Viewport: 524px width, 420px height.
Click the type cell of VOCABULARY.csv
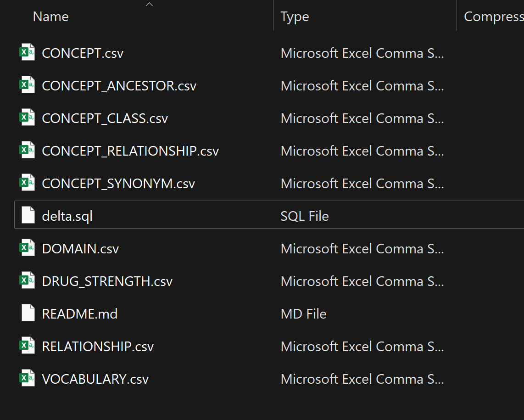point(362,379)
